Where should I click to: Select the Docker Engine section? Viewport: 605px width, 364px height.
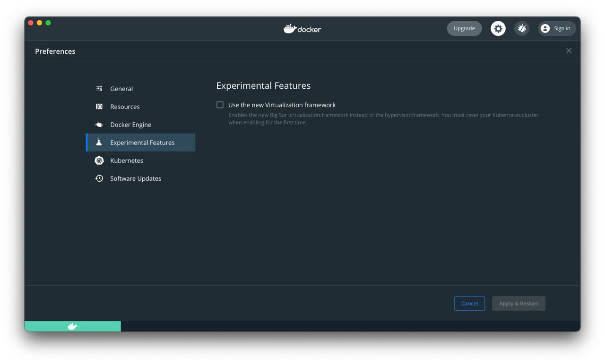130,125
